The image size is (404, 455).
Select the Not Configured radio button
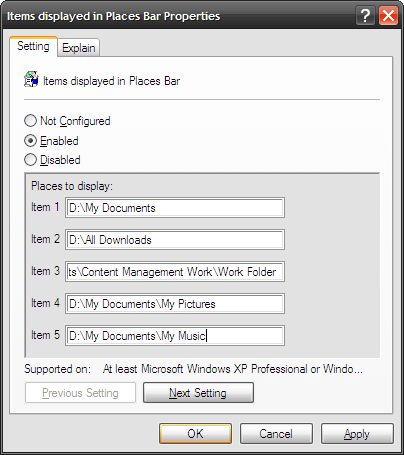(x=30, y=121)
